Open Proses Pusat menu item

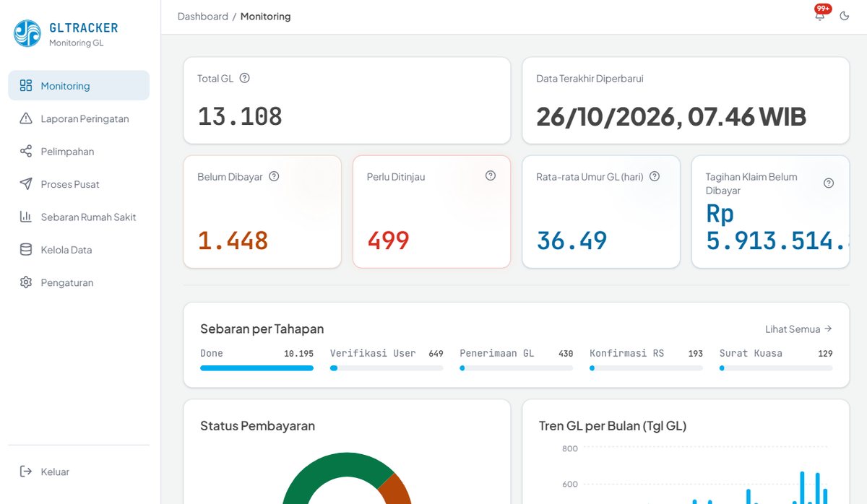click(x=79, y=184)
